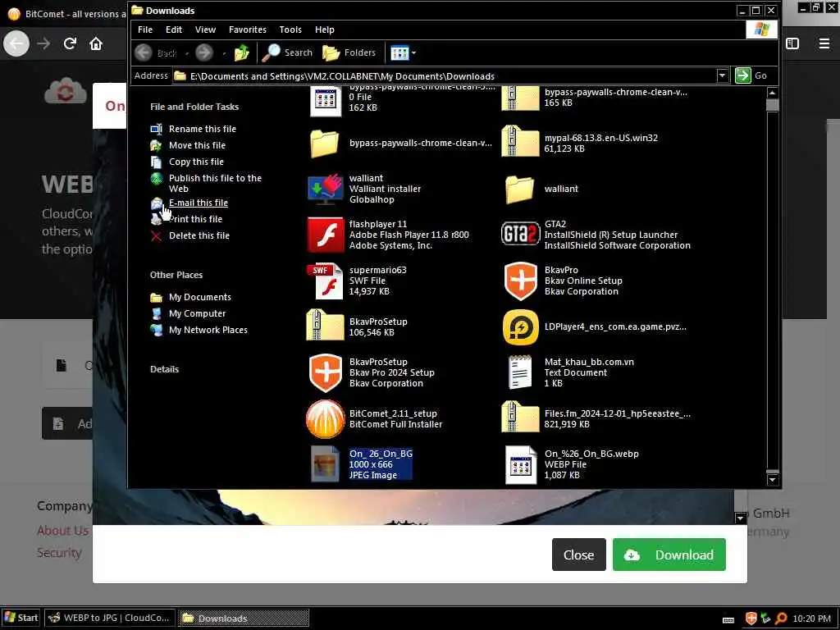This screenshot has height=630, width=840.
Task: Toggle the browser sidebar panel icon
Action: tap(792, 43)
